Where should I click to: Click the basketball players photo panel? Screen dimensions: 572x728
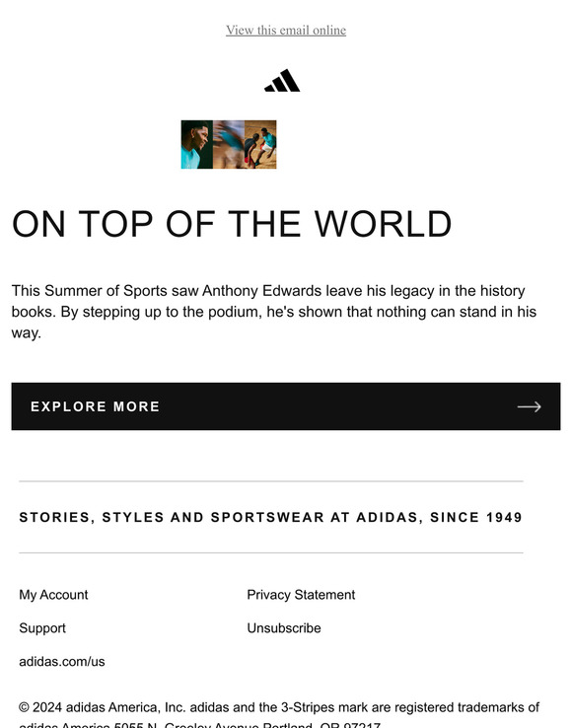(260, 144)
